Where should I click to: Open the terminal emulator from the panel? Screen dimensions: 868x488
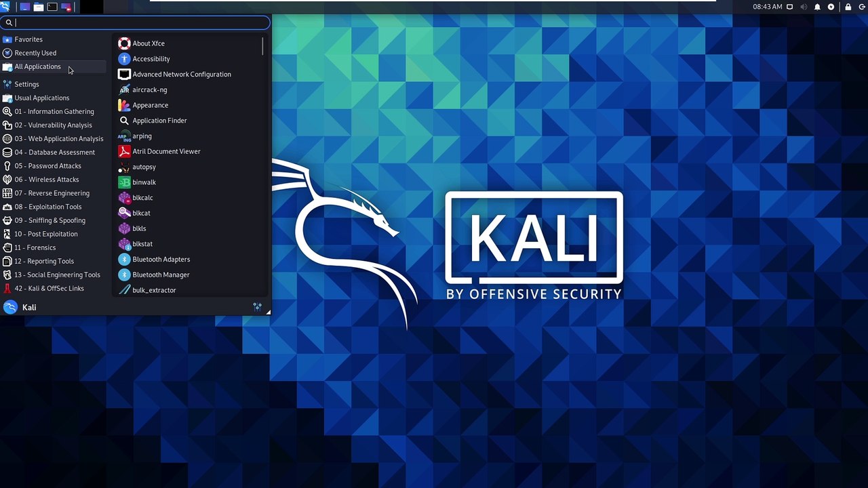pos(52,7)
